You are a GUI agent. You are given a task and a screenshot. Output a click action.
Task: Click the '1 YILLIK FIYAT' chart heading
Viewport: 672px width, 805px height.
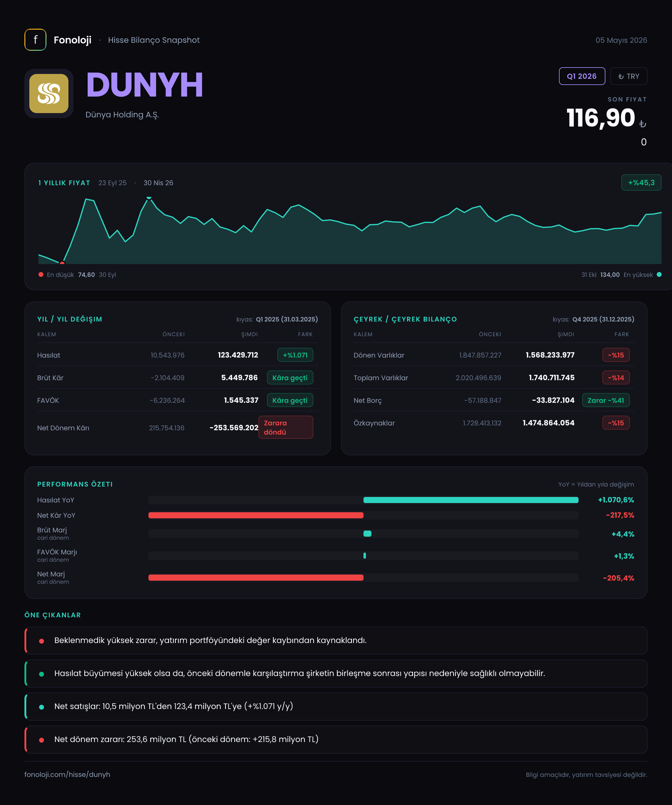tap(64, 183)
